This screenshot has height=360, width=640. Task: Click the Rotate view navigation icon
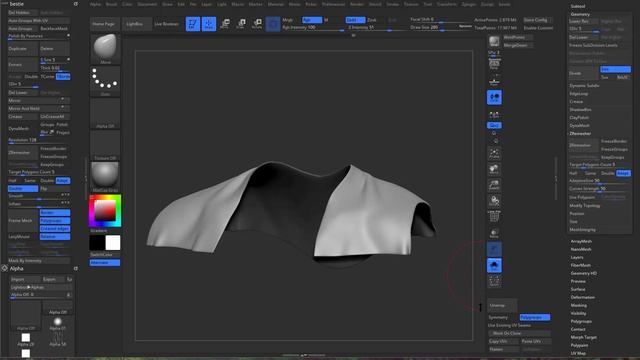[494, 201]
